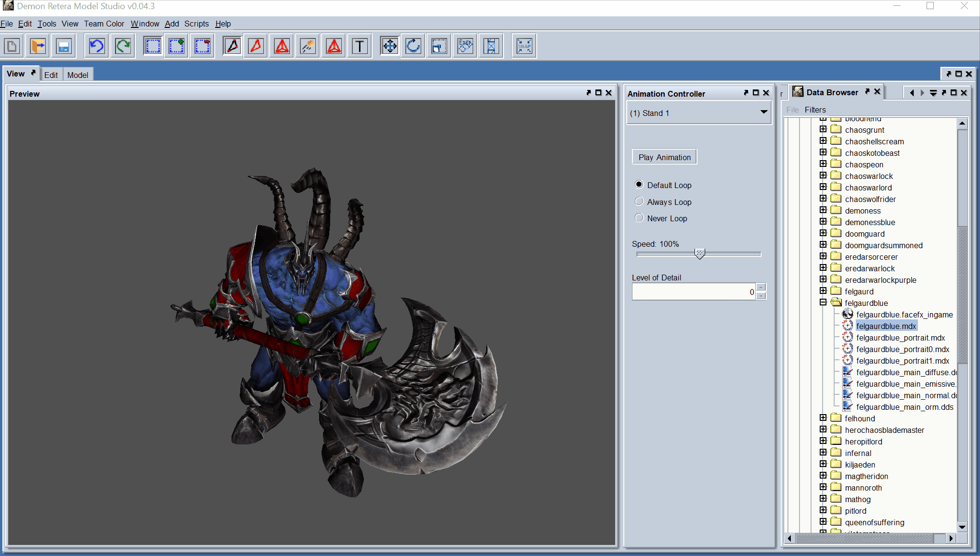Click the felgaurdblue.facefx_ingame file icon
The width and height of the screenshot is (980, 556).
tap(848, 315)
